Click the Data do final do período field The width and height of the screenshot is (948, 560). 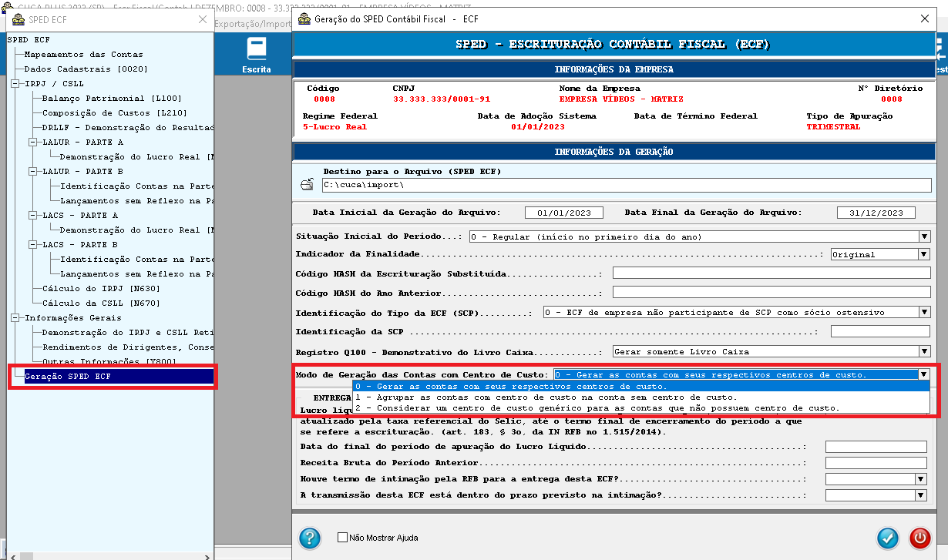876,447
